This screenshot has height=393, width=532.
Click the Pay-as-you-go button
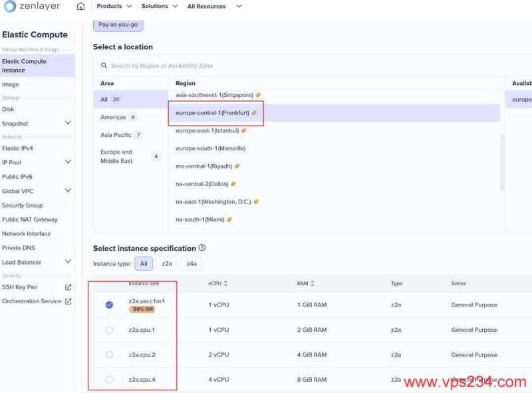click(118, 25)
